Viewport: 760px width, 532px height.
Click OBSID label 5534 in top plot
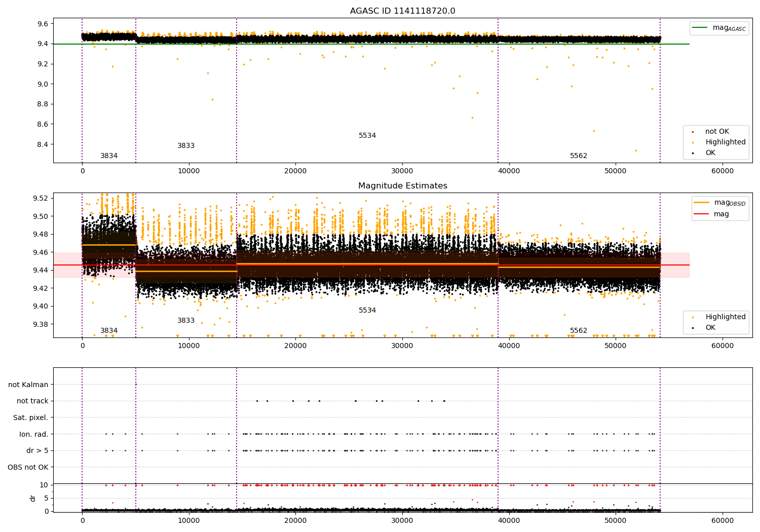tap(367, 136)
